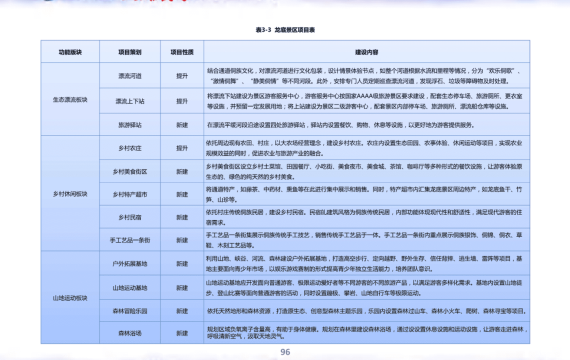Select the 乡村特产超市 cell
The height and width of the screenshot is (360, 570).
130,194
